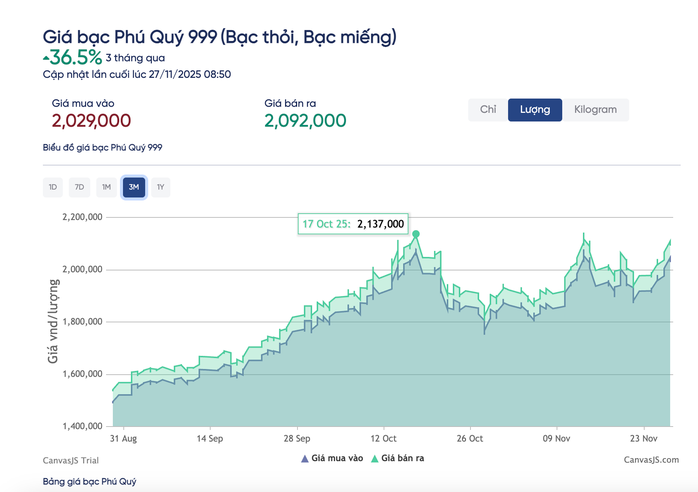The image size is (698, 492).
Task: Select the Chỉ unit option
Action: (x=488, y=109)
